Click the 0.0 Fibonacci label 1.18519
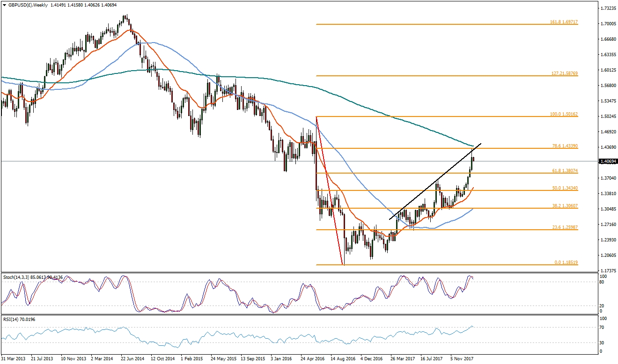The width and height of the screenshot is (618, 364). pyautogui.click(x=566, y=262)
